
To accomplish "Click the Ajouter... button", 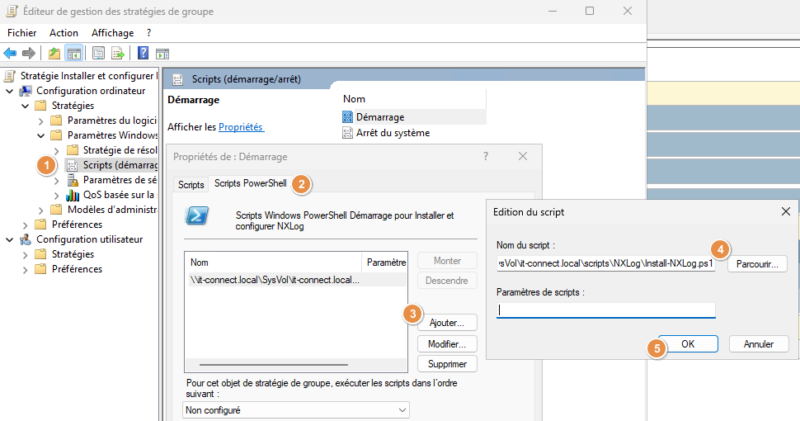I will (x=446, y=322).
